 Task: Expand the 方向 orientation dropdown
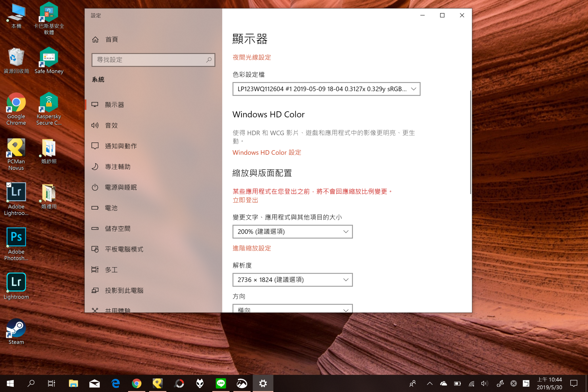coord(293,309)
